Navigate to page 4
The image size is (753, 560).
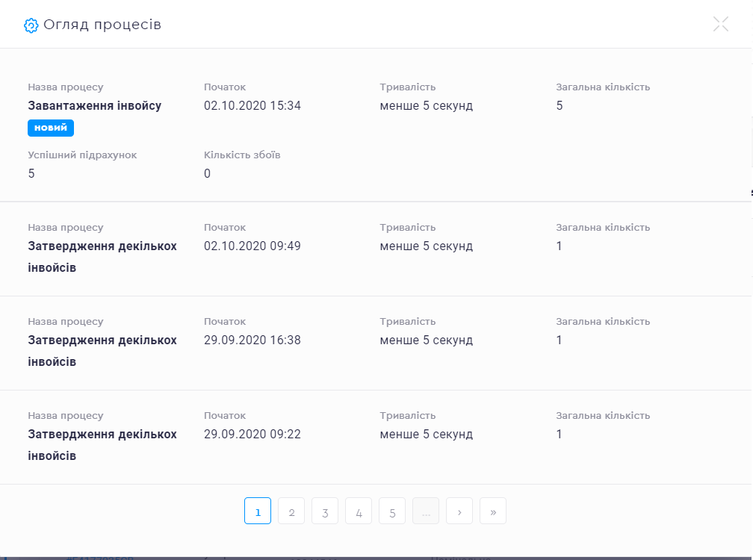[x=359, y=511]
